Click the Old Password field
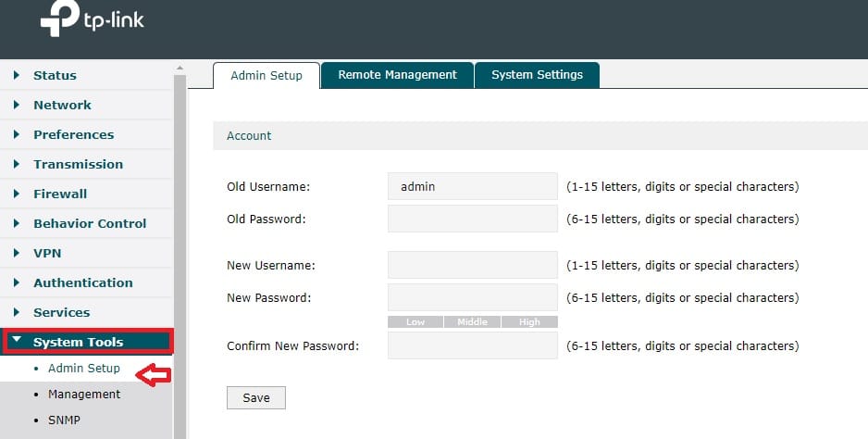 click(472, 219)
